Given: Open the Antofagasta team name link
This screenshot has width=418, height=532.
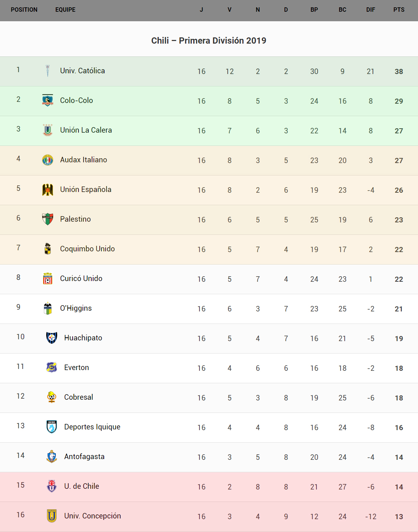Looking at the screenshot, I should point(84,457).
